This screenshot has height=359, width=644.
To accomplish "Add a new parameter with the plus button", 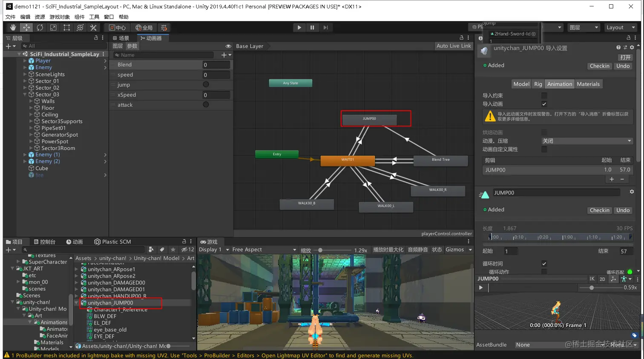I will tap(226, 55).
